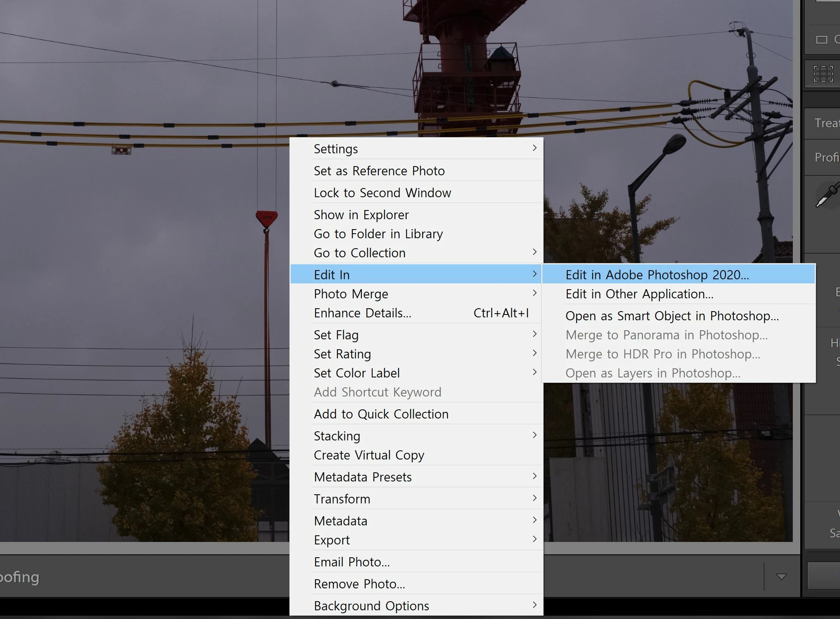The width and height of the screenshot is (840, 619).
Task: Click Create Virtual Copy
Action: (x=368, y=455)
